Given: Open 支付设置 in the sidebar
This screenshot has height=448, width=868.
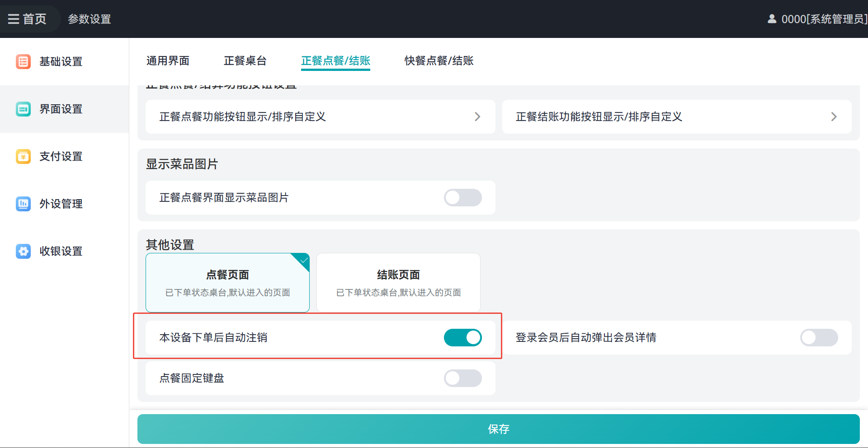Looking at the screenshot, I should click(64, 156).
